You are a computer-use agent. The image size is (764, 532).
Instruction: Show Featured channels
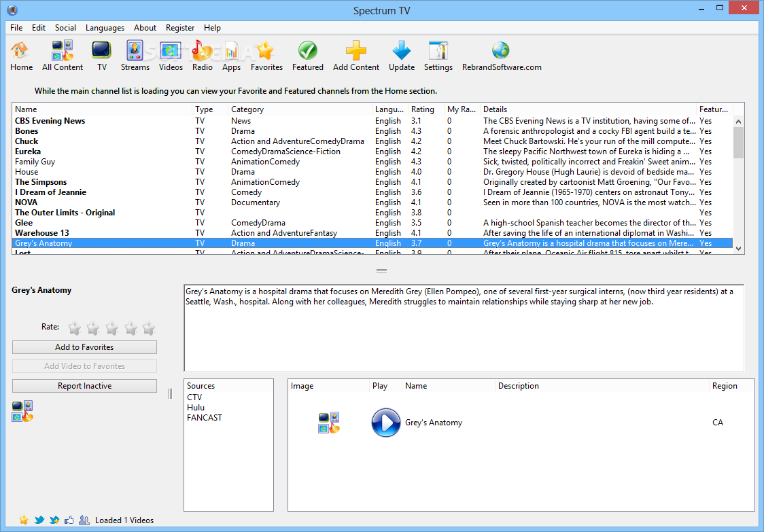(x=307, y=56)
